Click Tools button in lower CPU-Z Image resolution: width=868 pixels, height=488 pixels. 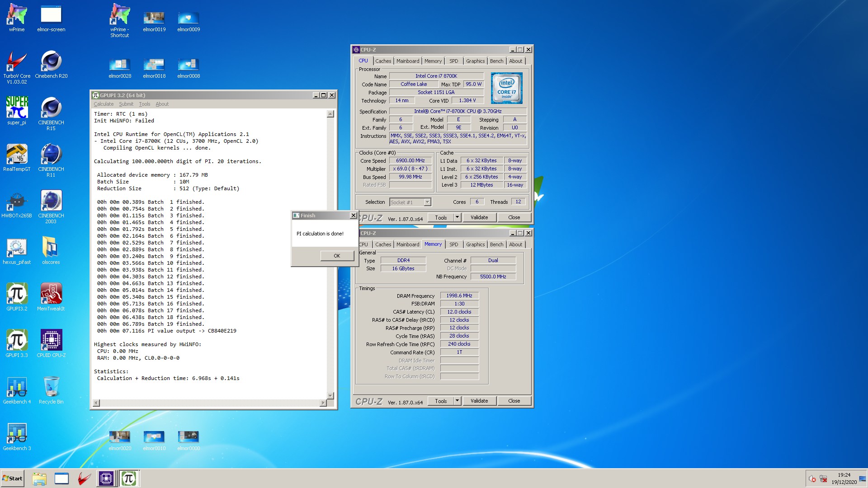point(441,401)
